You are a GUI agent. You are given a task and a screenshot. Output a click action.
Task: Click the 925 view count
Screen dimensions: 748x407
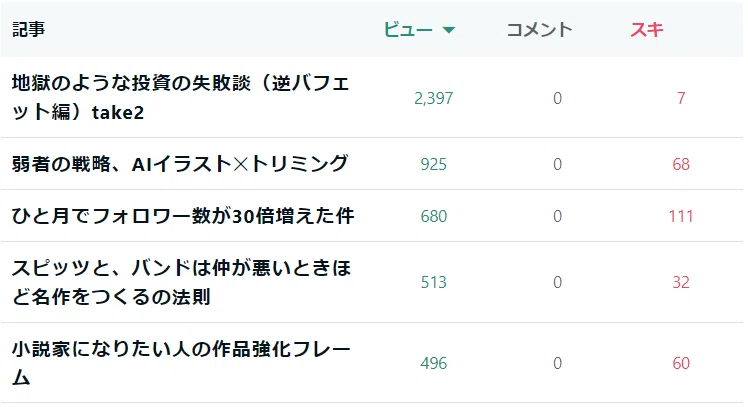coord(433,164)
